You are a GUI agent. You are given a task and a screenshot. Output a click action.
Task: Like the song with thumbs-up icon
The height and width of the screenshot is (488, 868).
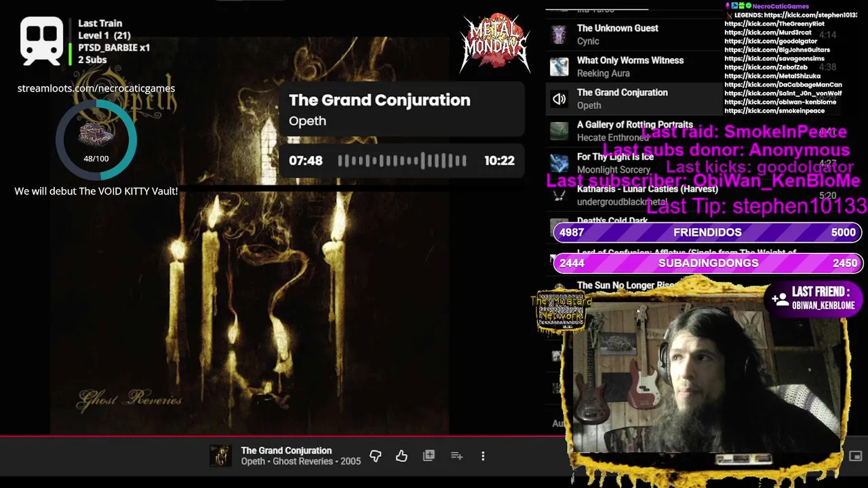click(401, 456)
